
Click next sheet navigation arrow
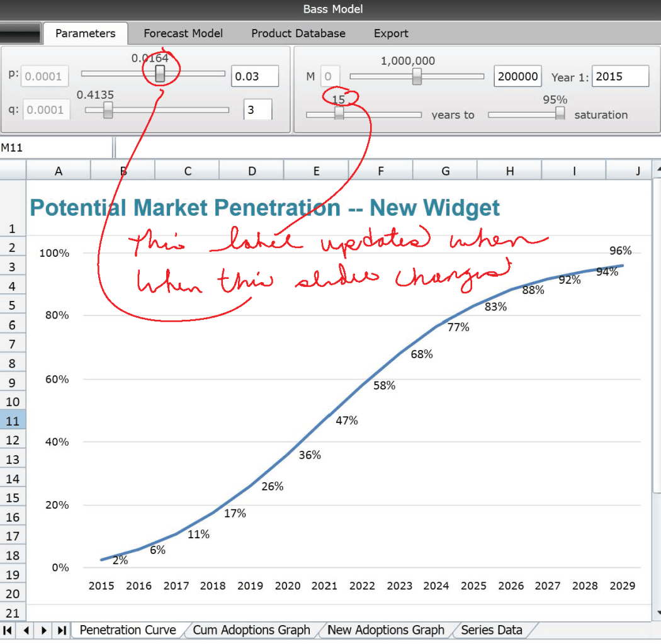44,630
